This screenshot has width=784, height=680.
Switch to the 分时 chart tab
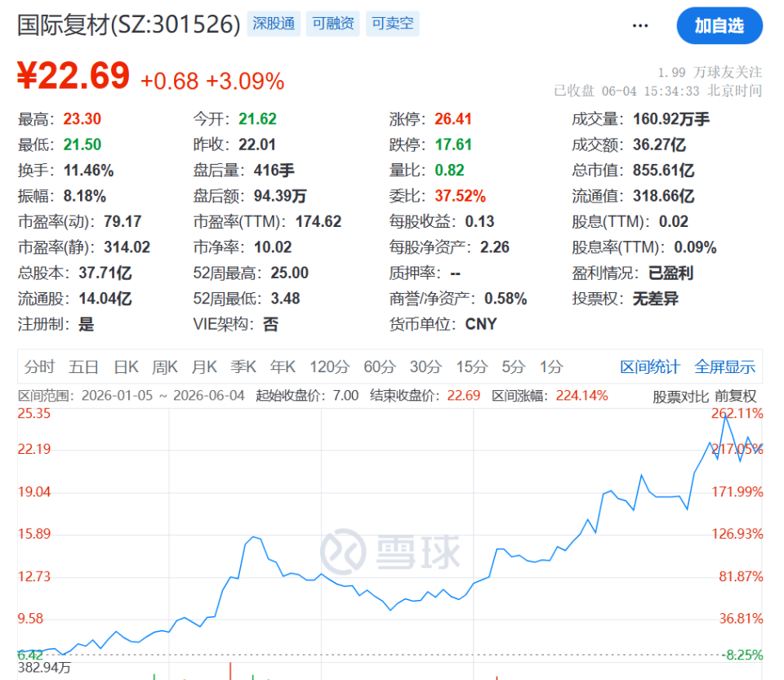click(x=39, y=367)
